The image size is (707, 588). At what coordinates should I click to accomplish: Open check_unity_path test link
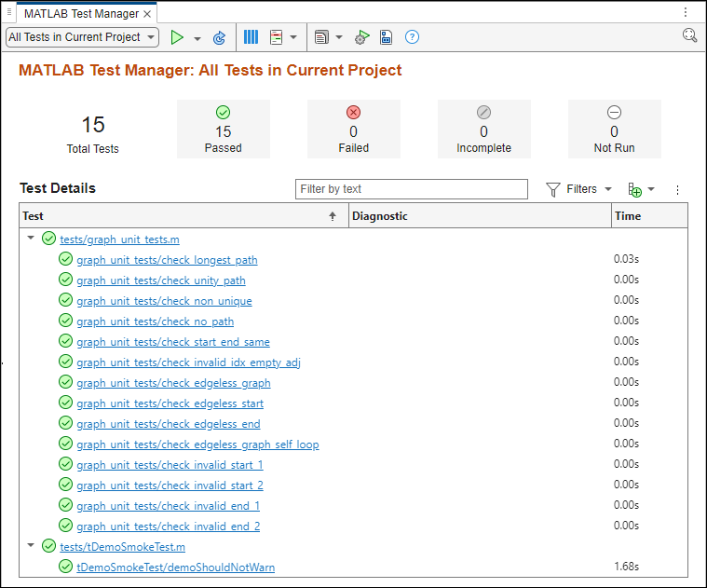(x=161, y=280)
